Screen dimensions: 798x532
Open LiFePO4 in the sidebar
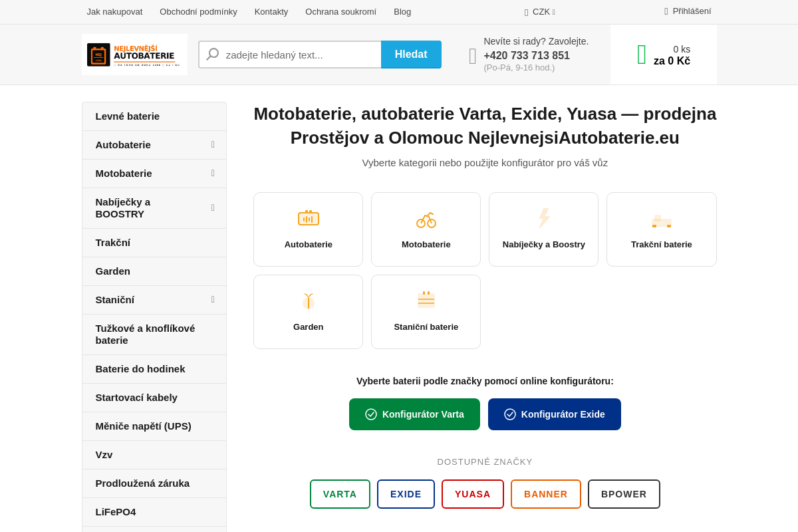click(154, 512)
